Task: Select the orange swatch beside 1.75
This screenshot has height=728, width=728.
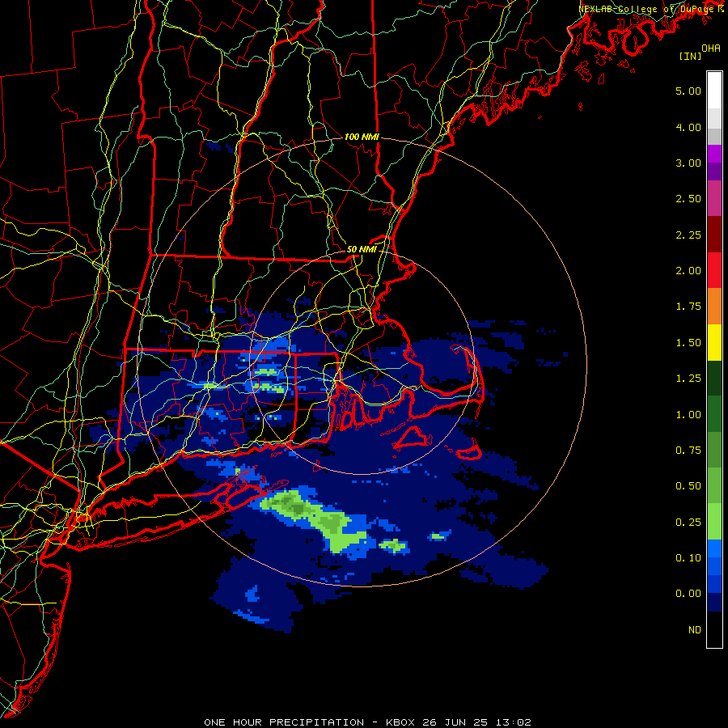Action: tap(714, 307)
